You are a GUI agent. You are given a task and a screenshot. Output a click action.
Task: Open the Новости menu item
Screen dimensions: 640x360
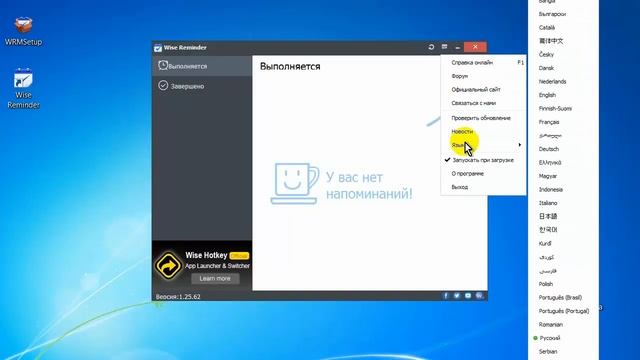(483, 131)
